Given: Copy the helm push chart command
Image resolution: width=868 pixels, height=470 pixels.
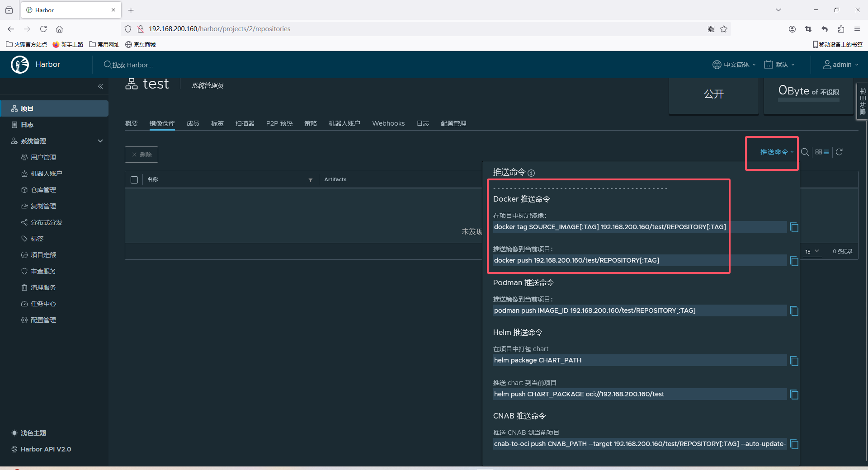Looking at the screenshot, I should click(x=794, y=395).
